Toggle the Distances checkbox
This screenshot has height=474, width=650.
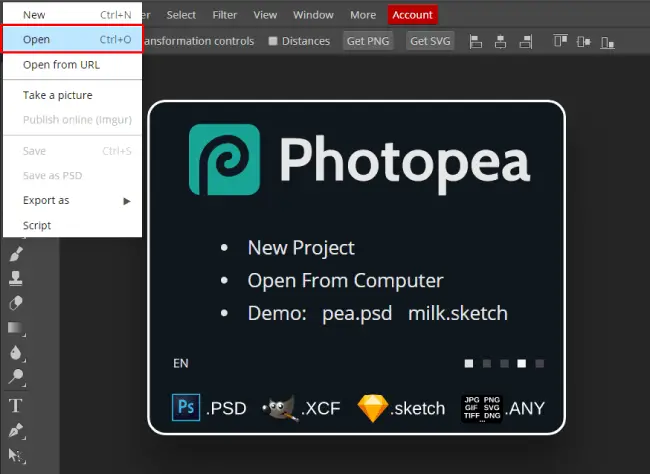pyautogui.click(x=273, y=41)
